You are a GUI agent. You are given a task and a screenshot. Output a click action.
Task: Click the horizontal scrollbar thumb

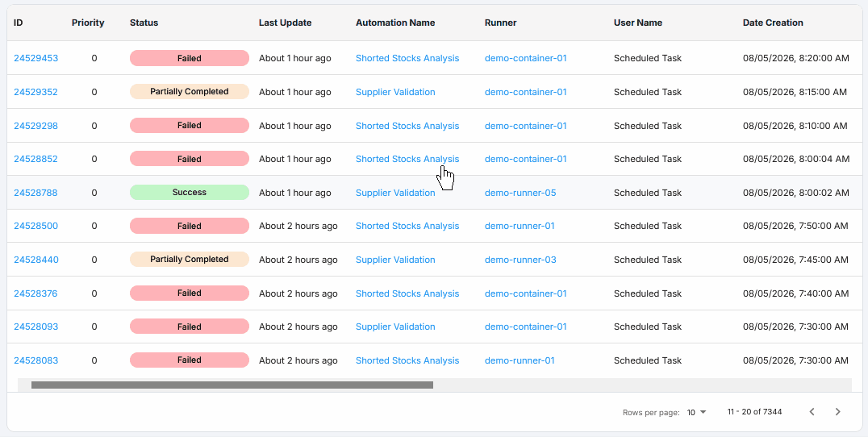[x=232, y=385]
